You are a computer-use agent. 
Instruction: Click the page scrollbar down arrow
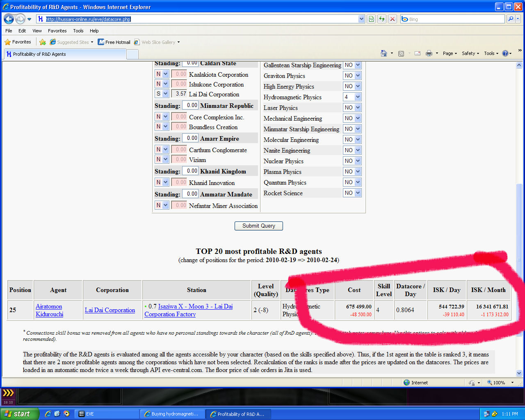(519, 373)
